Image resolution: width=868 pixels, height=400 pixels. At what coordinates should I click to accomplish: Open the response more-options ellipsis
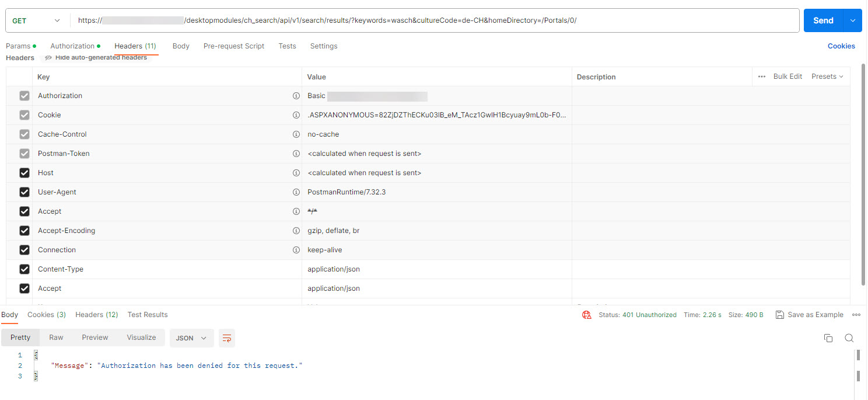coord(856,315)
